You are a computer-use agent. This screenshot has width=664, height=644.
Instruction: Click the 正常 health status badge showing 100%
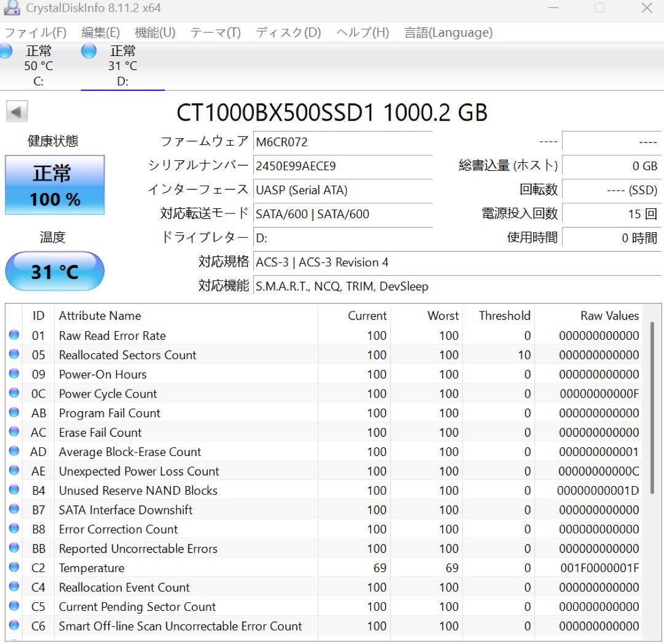click(55, 184)
